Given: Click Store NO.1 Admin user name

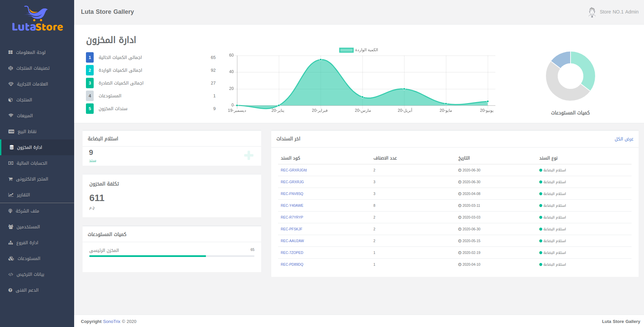Looking at the screenshot, I should (619, 12).
